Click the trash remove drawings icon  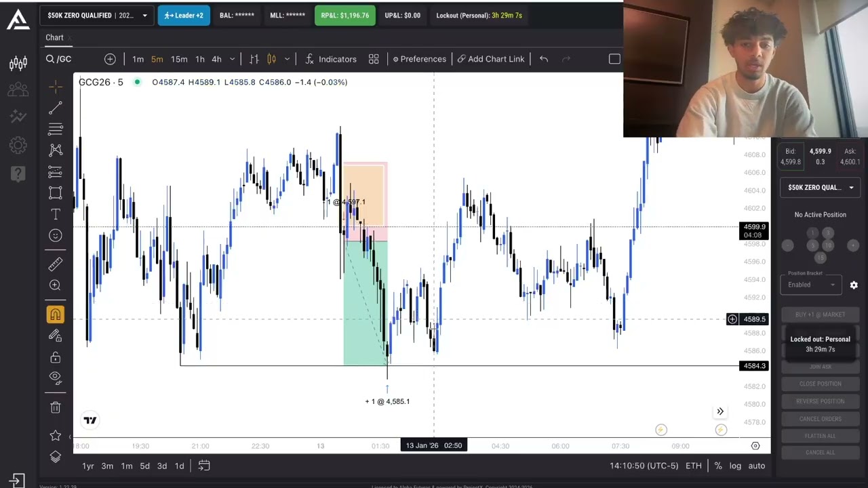pyautogui.click(x=56, y=407)
